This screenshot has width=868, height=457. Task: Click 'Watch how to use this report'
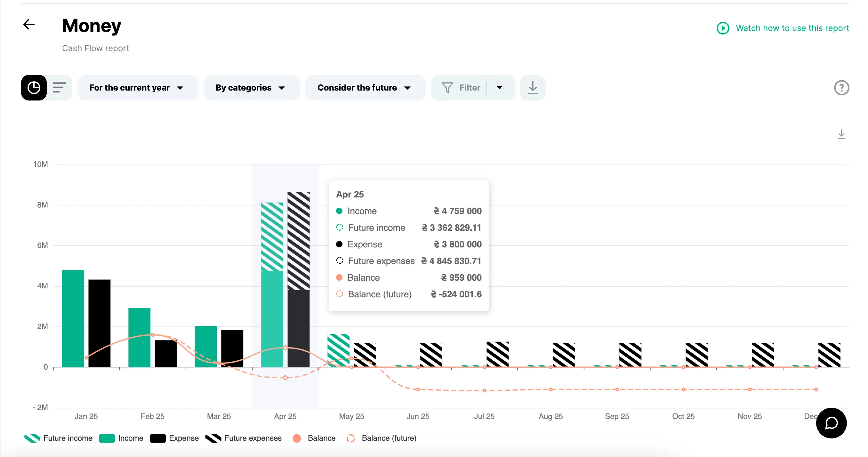[792, 28]
